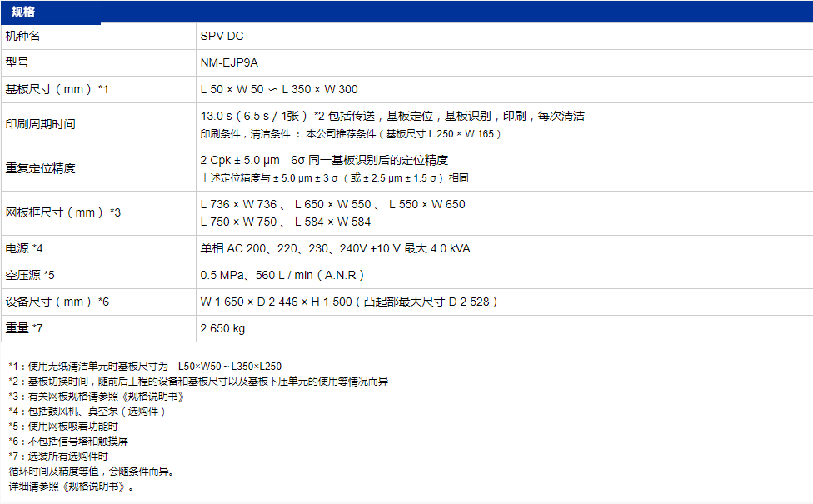Click the 印刷周期时间 label

click(41, 124)
